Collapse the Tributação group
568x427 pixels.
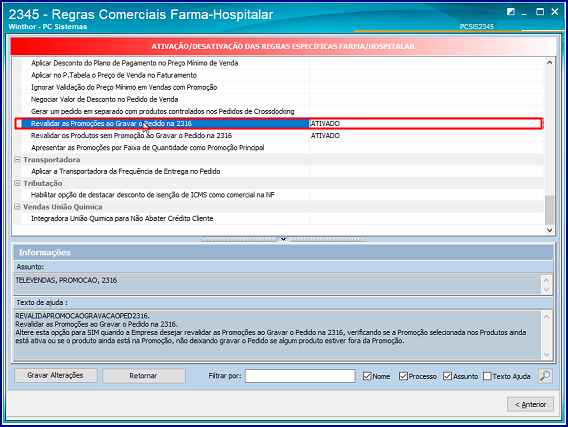pos(17,183)
